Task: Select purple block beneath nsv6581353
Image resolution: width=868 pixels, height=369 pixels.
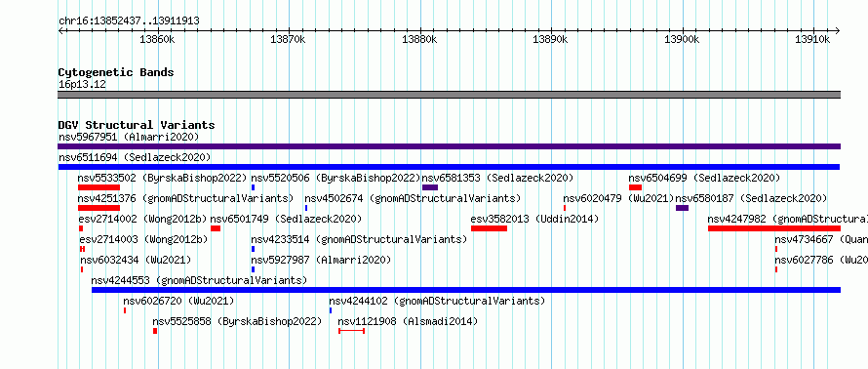Action: pyautogui.click(x=430, y=187)
